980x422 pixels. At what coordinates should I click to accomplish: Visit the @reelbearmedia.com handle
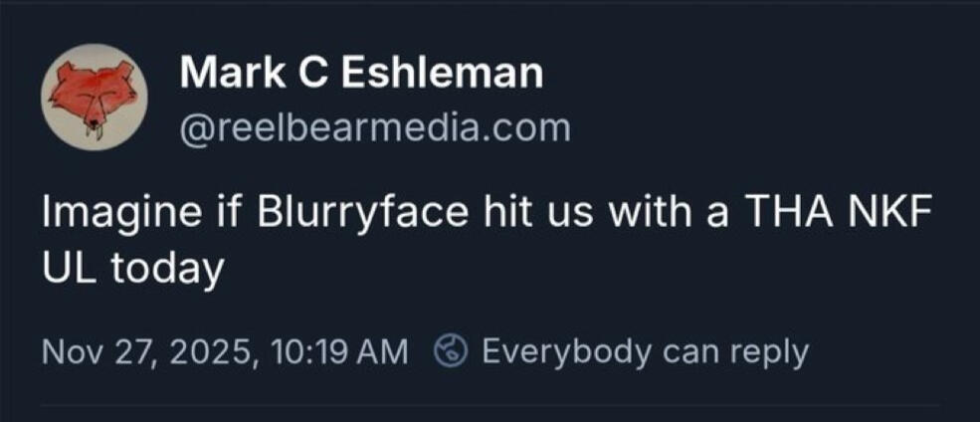[375, 127]
